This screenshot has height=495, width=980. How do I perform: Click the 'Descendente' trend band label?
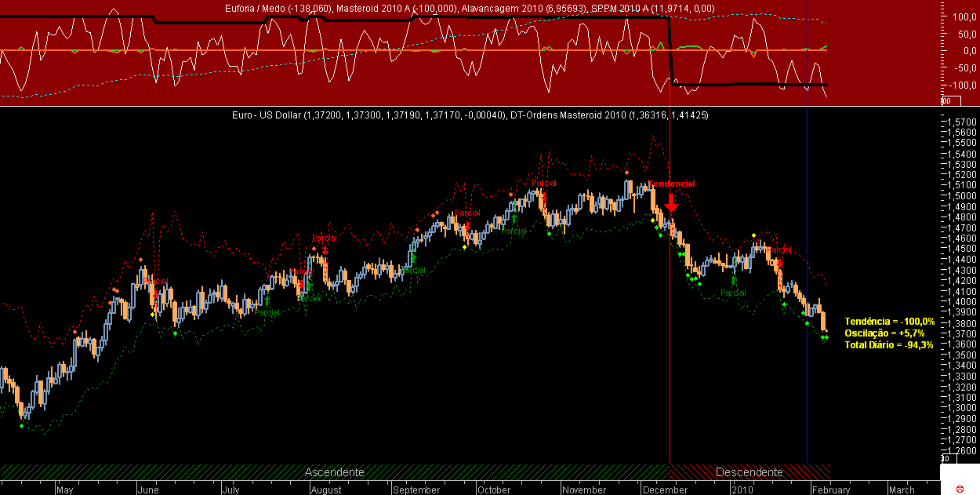750,472
